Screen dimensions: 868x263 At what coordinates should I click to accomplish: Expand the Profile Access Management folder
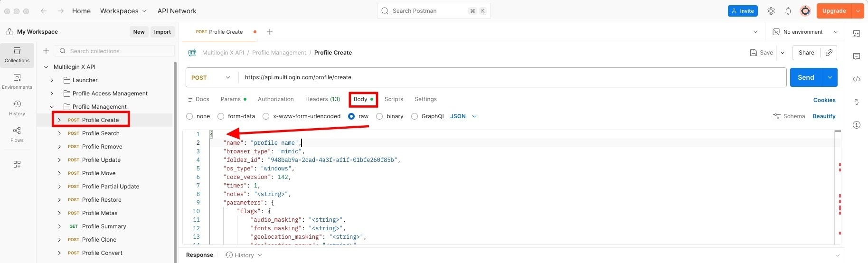tap(52, 94)
